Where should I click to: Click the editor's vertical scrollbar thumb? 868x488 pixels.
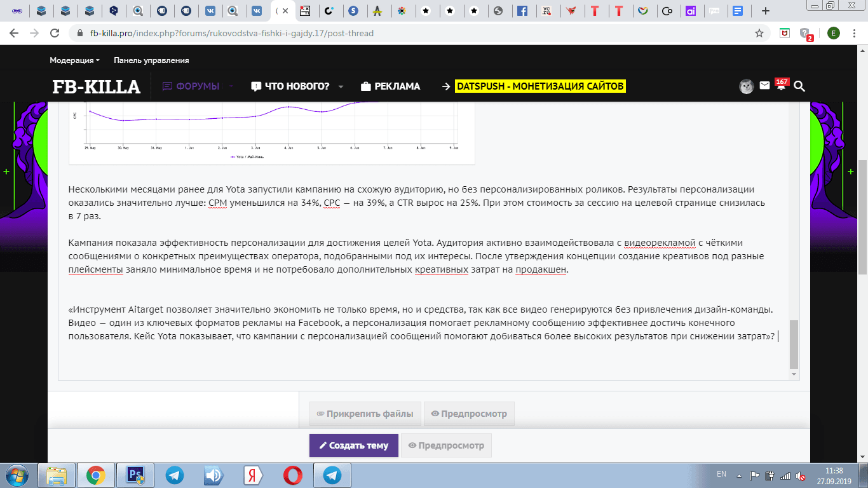tap(794, 344)
